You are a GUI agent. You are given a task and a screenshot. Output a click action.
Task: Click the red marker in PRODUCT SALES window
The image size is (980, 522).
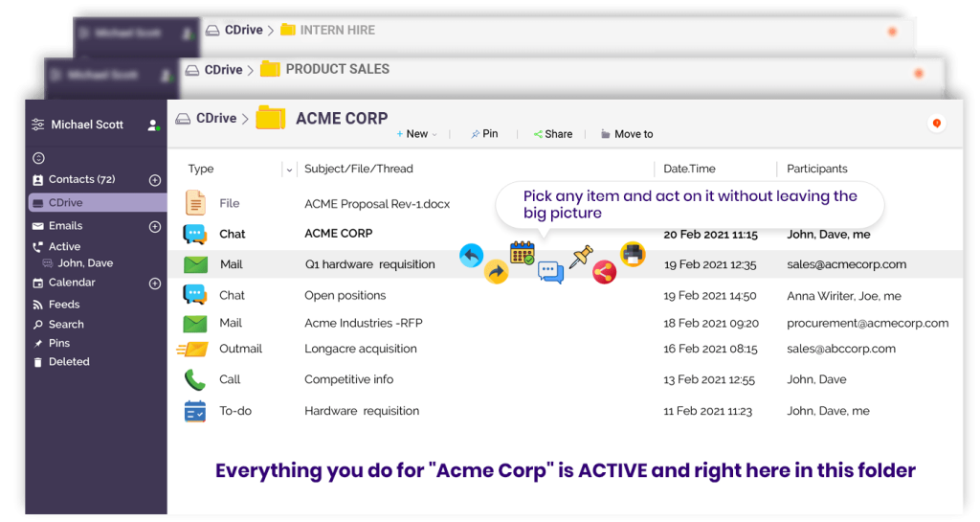click(919, 74)
